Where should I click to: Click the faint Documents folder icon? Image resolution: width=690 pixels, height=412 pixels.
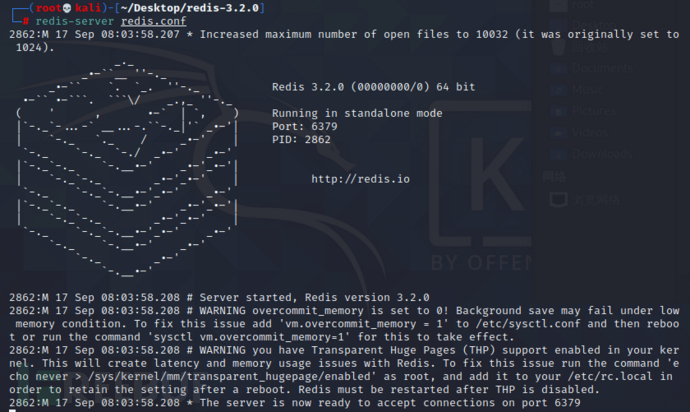click(559, 69)
